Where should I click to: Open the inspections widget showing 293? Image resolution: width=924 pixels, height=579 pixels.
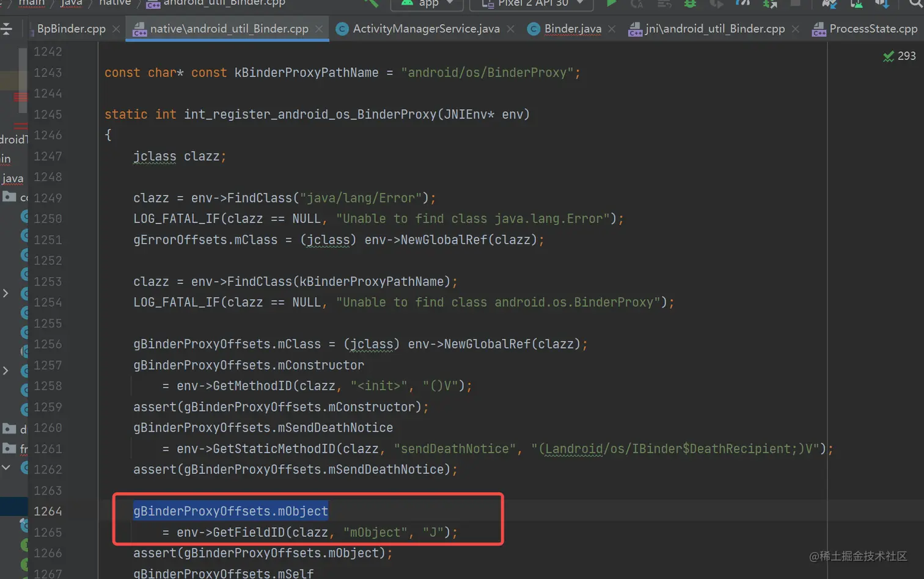click(900, 56)
